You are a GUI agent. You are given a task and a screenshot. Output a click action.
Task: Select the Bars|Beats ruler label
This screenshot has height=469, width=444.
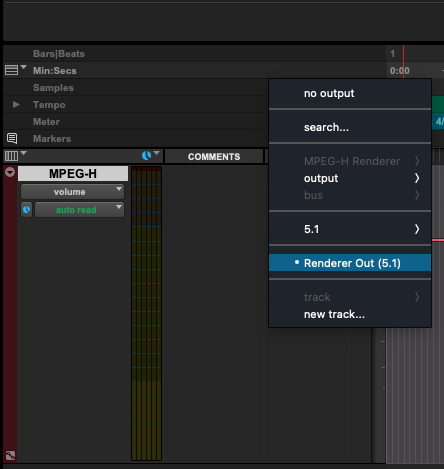click(59, 54)
